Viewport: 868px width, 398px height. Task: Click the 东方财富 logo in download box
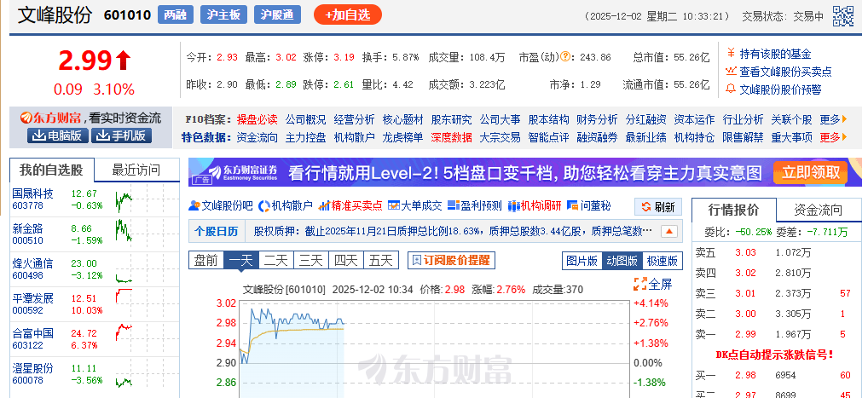51,118
